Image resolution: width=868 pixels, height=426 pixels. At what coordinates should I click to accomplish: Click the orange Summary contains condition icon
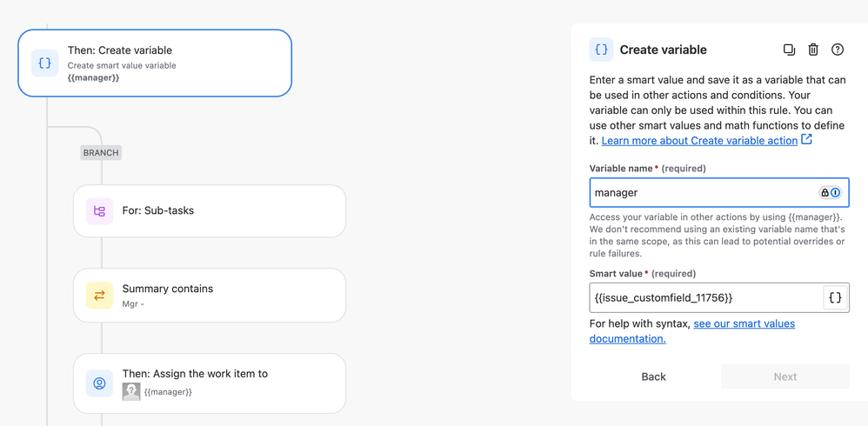click(100, 296)
